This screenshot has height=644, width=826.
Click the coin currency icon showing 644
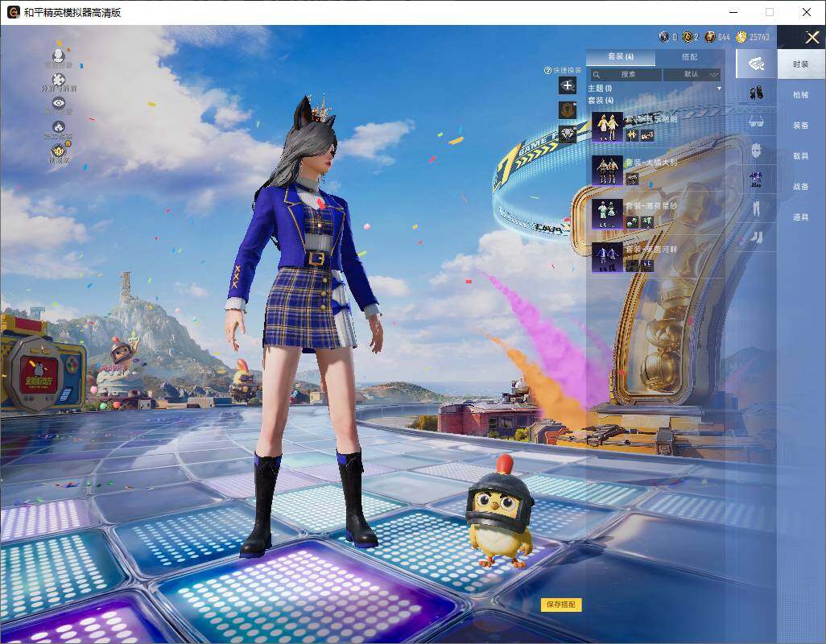click(710, 37)
